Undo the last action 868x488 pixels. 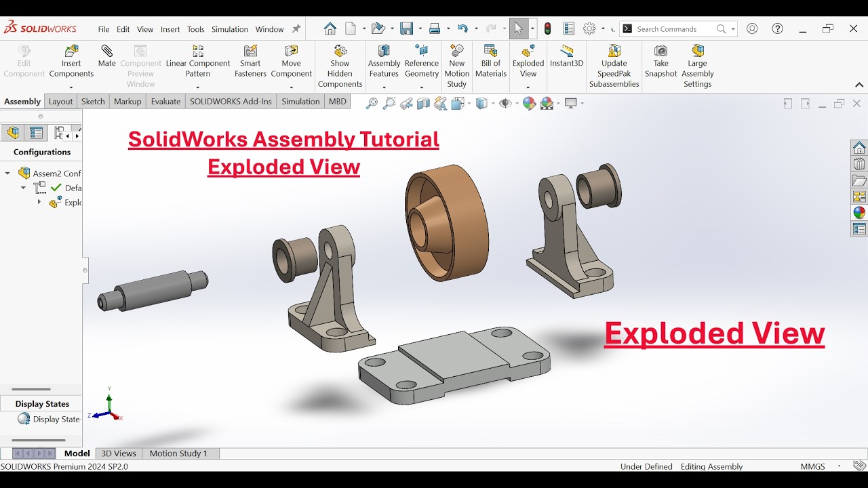(463, 28)
